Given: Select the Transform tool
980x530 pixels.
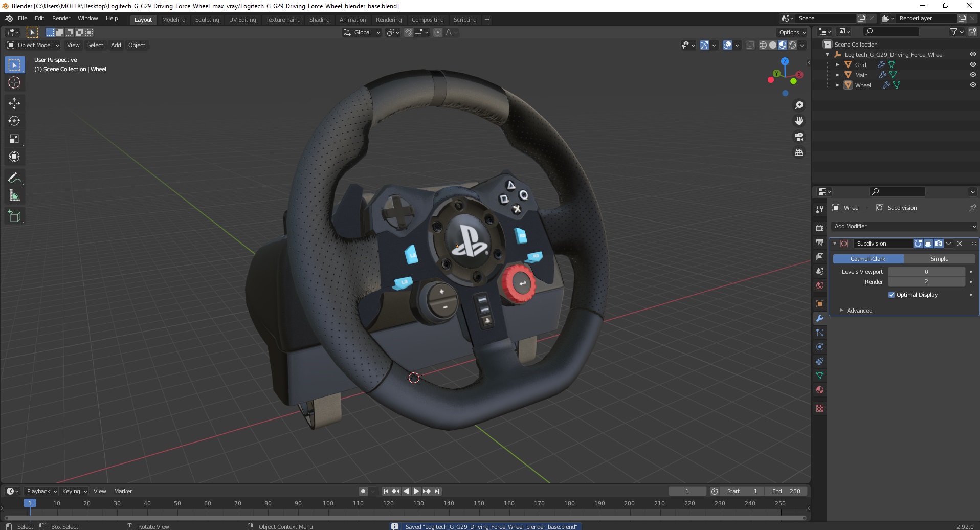Looking at the screenshot, I should pos(14,157).
